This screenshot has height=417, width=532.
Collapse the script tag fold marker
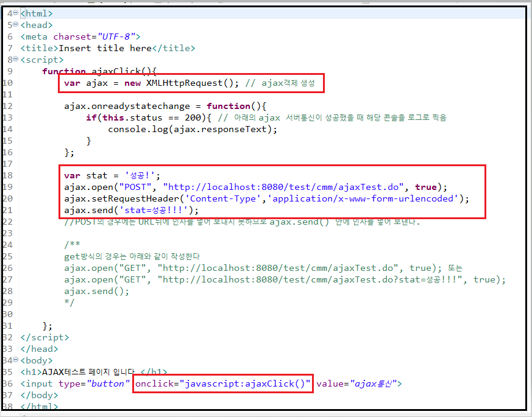tap(16, 59)
